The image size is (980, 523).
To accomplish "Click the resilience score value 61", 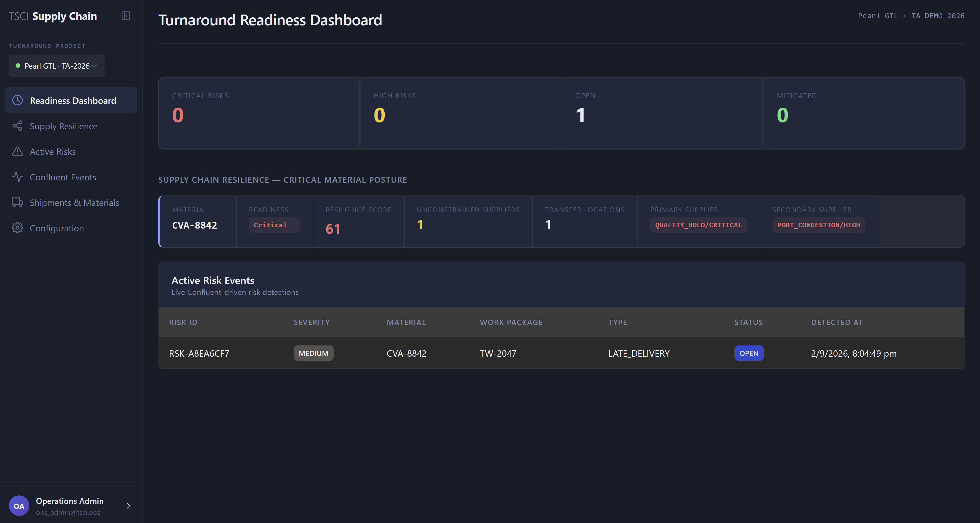I will pos(333,229).
